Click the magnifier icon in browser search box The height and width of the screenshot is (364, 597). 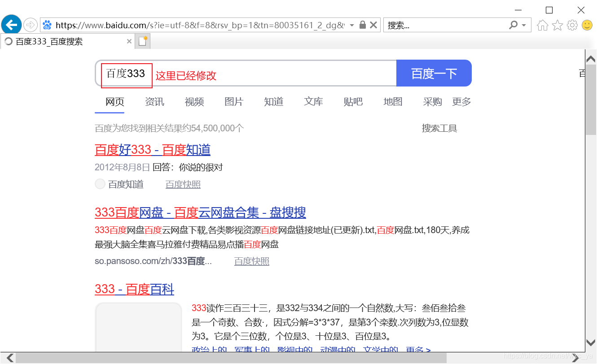point(514,25)
